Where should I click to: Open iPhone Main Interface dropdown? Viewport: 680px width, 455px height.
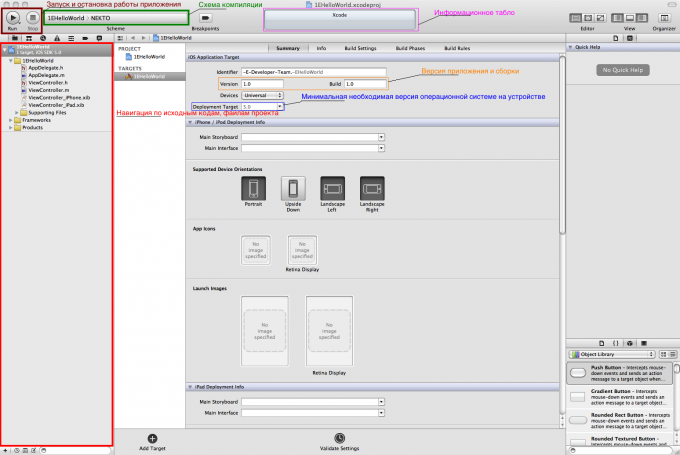click(x=381, y=148)
